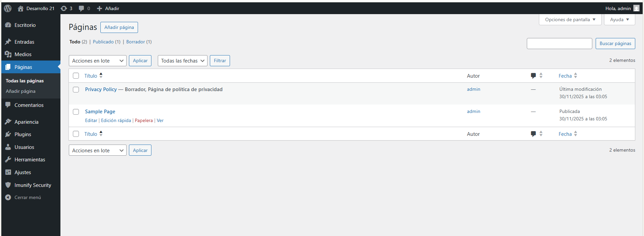Click the Desarrollo 21 home icon
Viewport: 644px width, 236px height.
click(20, 8)
